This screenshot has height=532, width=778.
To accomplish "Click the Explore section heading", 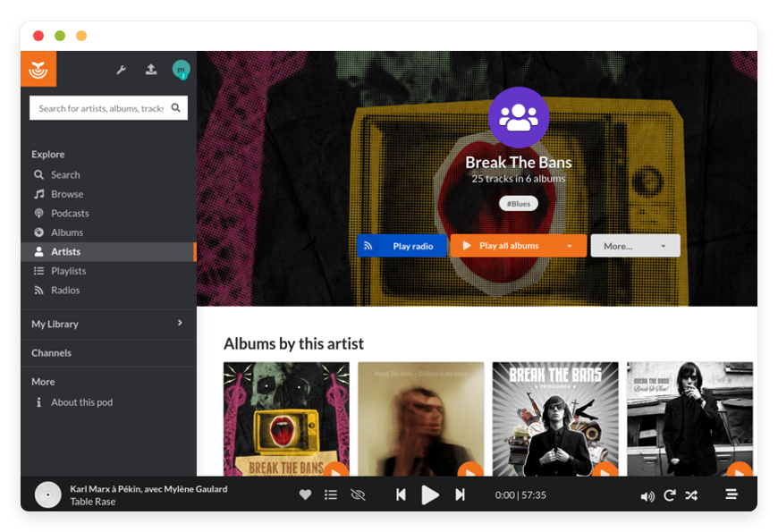I will 48,155.
